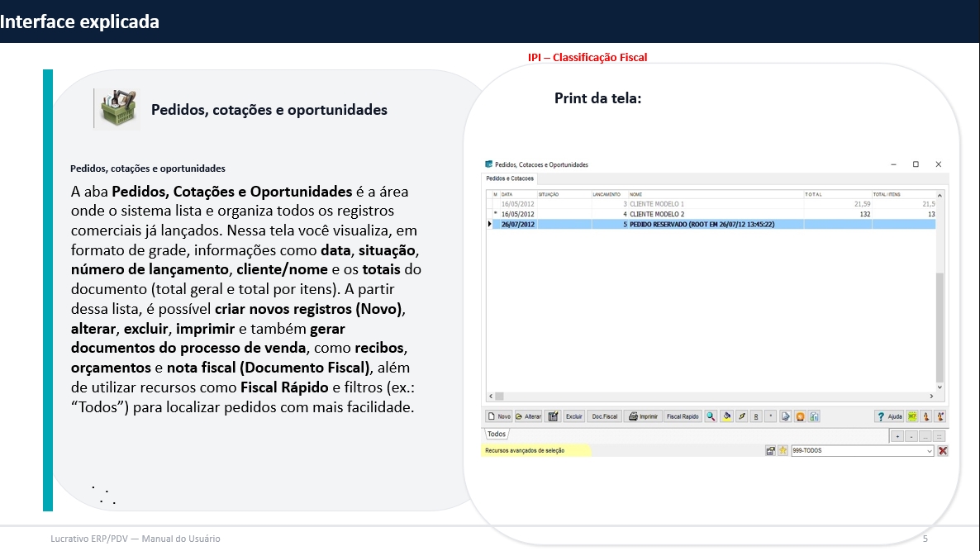Click the plus button to add filter tab
Viewport: 980px width, 551px height.
point(897,436)
